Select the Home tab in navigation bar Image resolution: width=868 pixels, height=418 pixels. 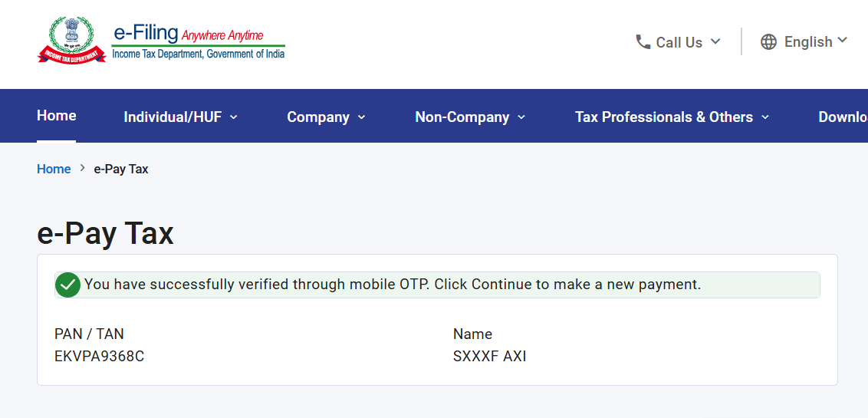57,116
